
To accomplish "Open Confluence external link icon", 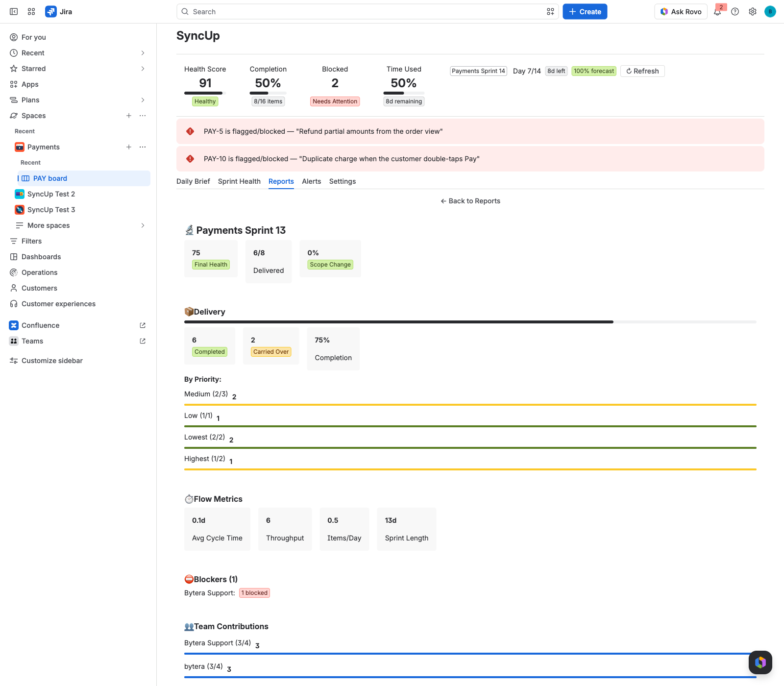I will [x=143, y=325].
